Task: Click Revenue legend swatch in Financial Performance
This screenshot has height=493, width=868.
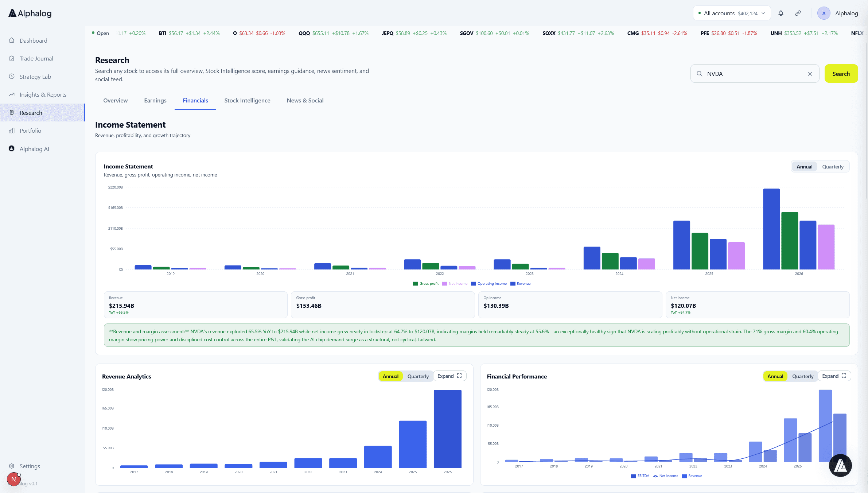Action: (x=684, y=476)
